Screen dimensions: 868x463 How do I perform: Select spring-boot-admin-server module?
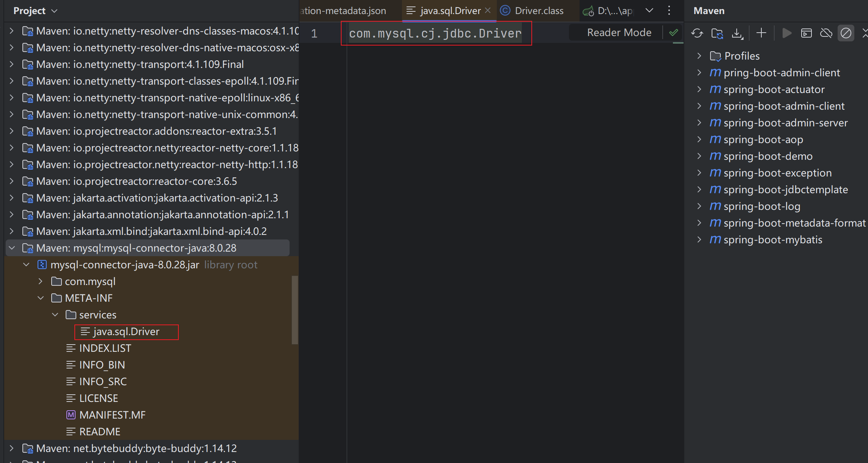pos(786,123)
